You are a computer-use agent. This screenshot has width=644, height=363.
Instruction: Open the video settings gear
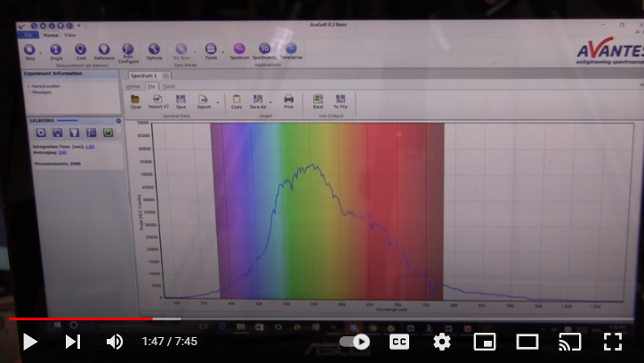pyautogui.click(x=442, y=342)
